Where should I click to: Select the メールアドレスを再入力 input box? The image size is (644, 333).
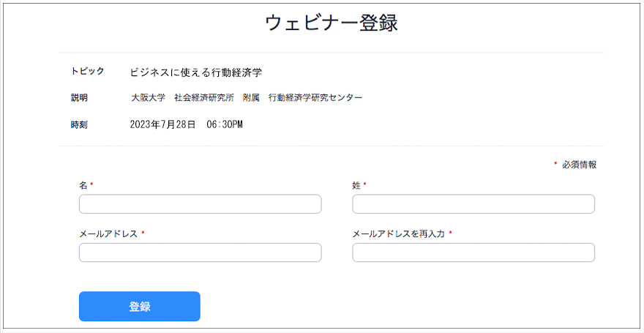[473, 252]
